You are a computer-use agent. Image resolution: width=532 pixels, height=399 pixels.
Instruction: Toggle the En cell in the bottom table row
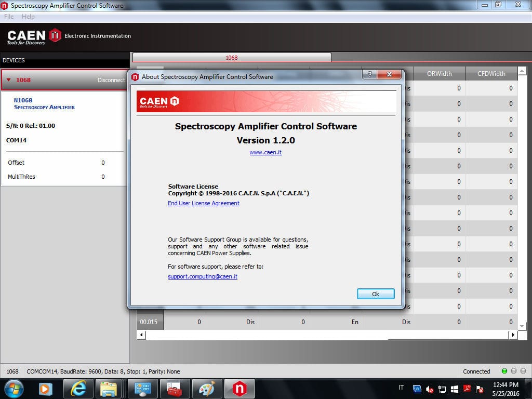(x=355, y=322)
